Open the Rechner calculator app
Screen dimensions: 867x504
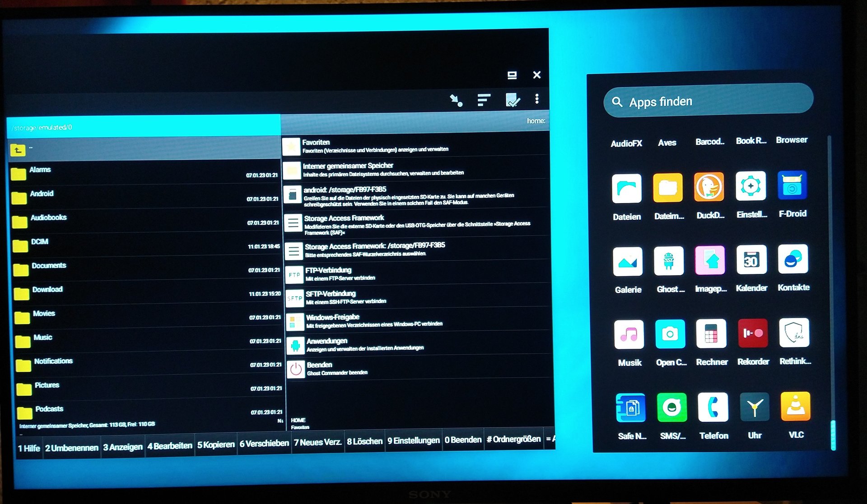tap(711, 333)
